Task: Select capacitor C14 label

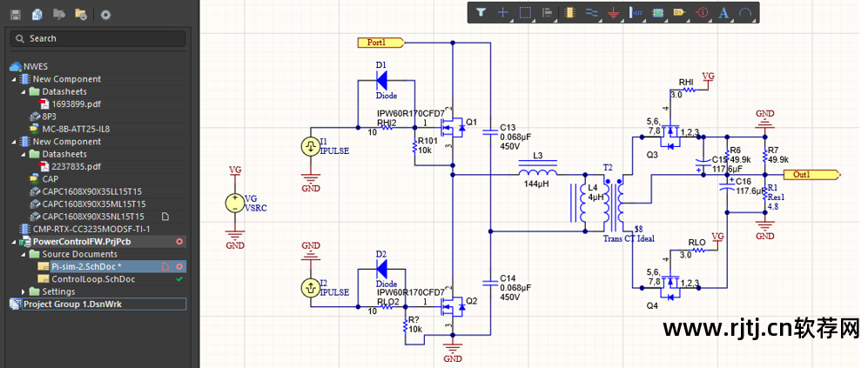Action: (510, 278)
